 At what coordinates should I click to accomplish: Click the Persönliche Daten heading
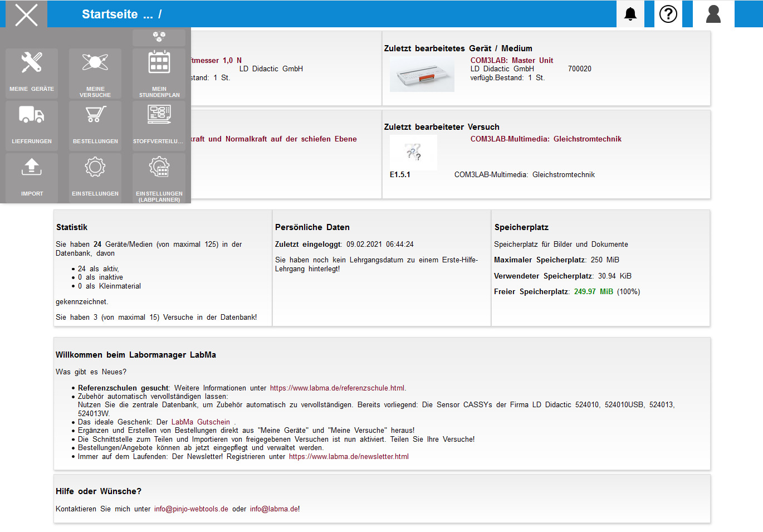click(312, 227)
